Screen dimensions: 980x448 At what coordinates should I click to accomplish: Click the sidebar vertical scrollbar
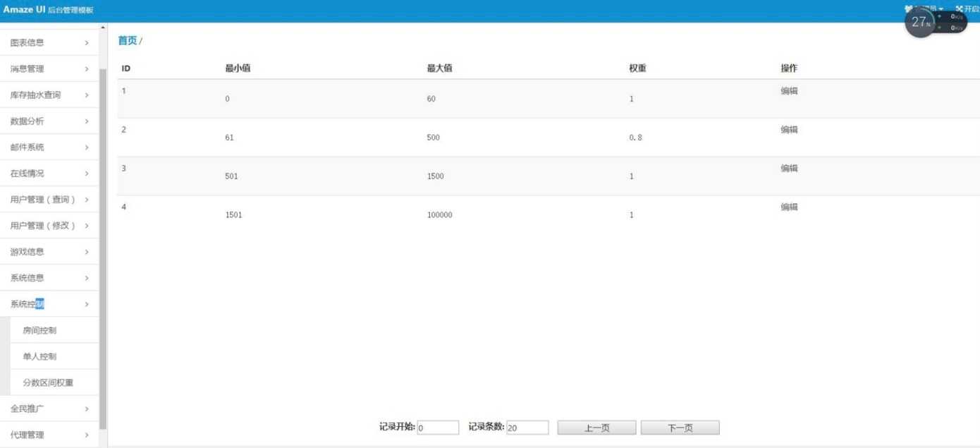(x=103, y=247)
